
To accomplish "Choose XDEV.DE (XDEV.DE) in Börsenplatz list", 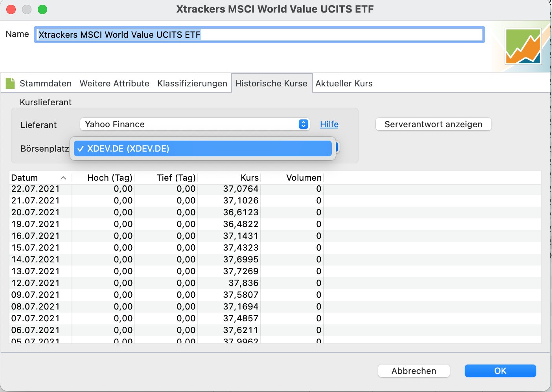I will coord(203,148).
